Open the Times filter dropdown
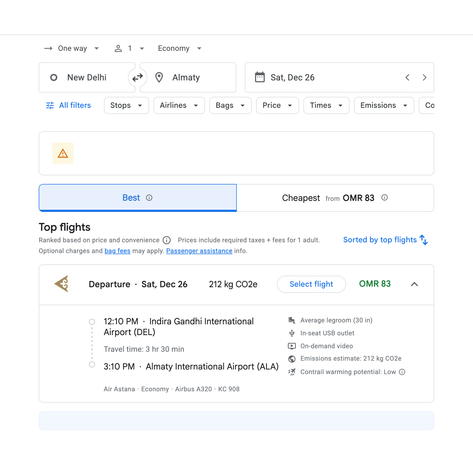473x476 pixels. point(326,105)
